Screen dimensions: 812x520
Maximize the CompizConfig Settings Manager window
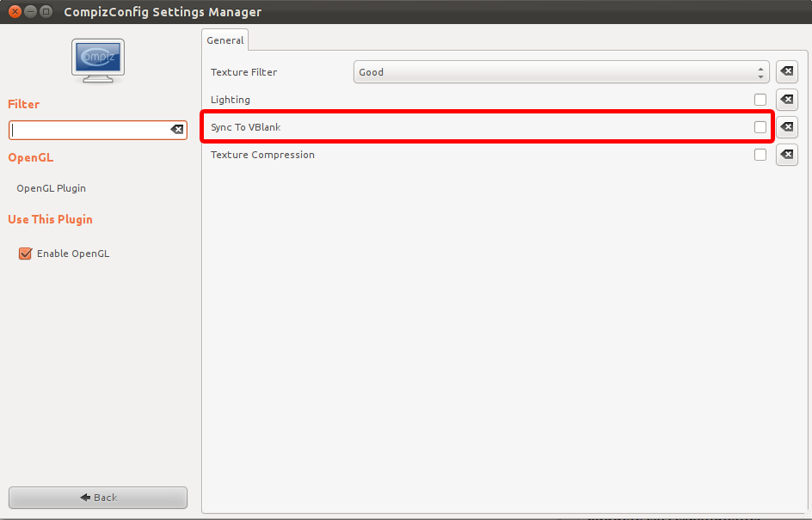point(46,11)
